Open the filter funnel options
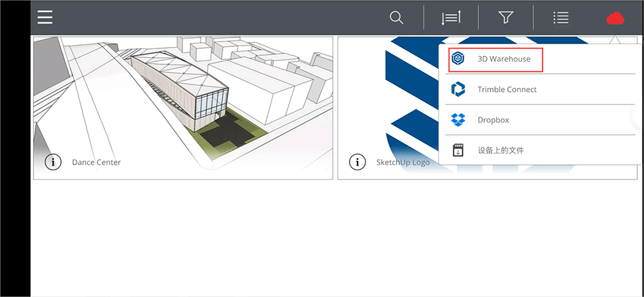644x297 pixels. tap(506, 18)
